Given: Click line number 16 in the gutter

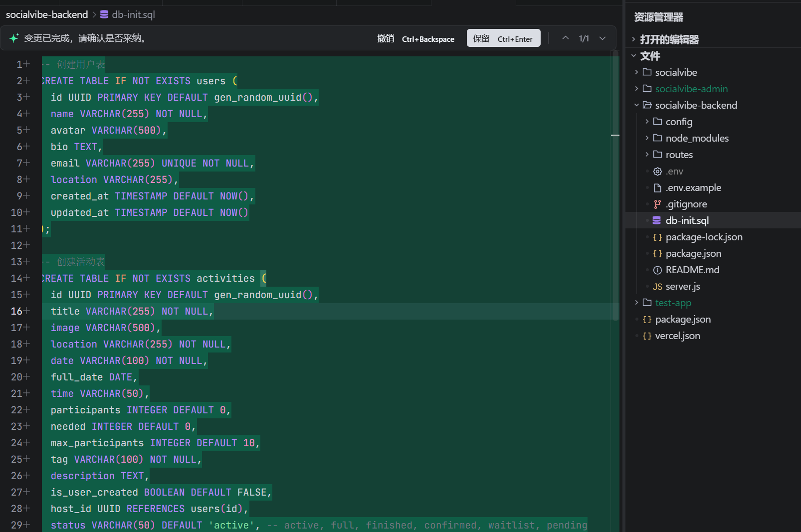Looking at the screenshot, I should coord(16,311).
